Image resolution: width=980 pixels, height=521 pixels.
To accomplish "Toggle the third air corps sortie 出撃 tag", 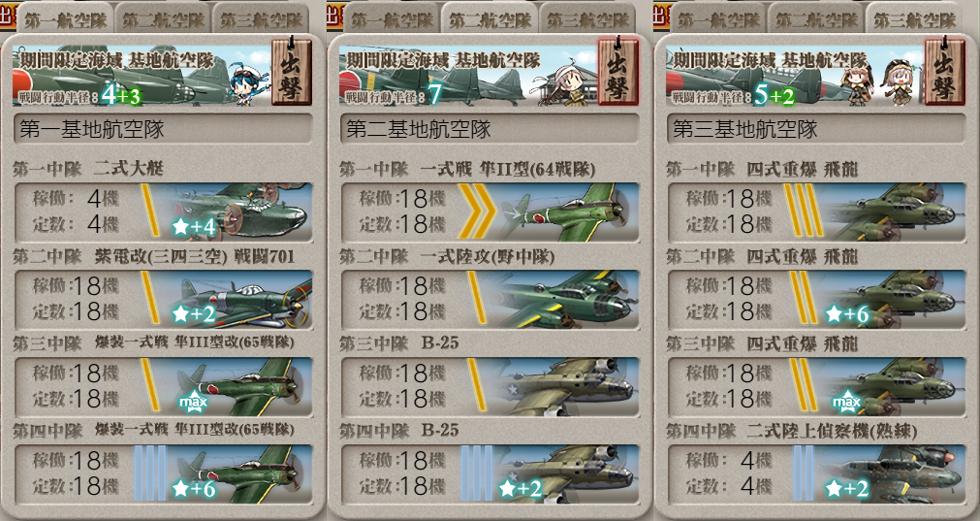I will point(945,71).
